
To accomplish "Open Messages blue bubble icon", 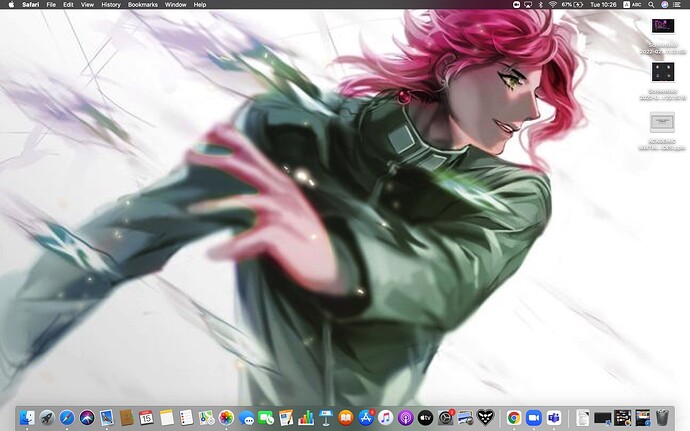I will [x=246, y=417].
